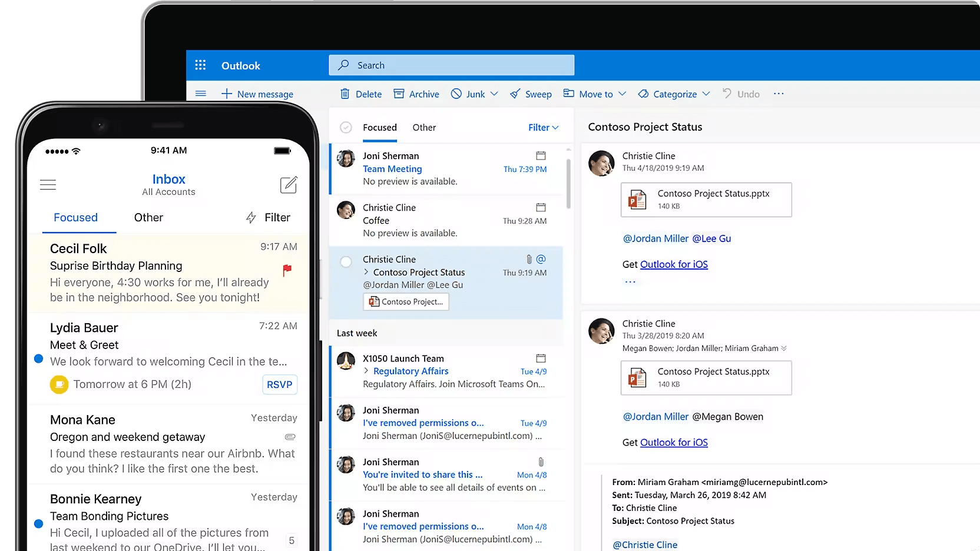The image size is (980, 551).
Task: Select the Focused tab on phone
Action: click(75, 217)
